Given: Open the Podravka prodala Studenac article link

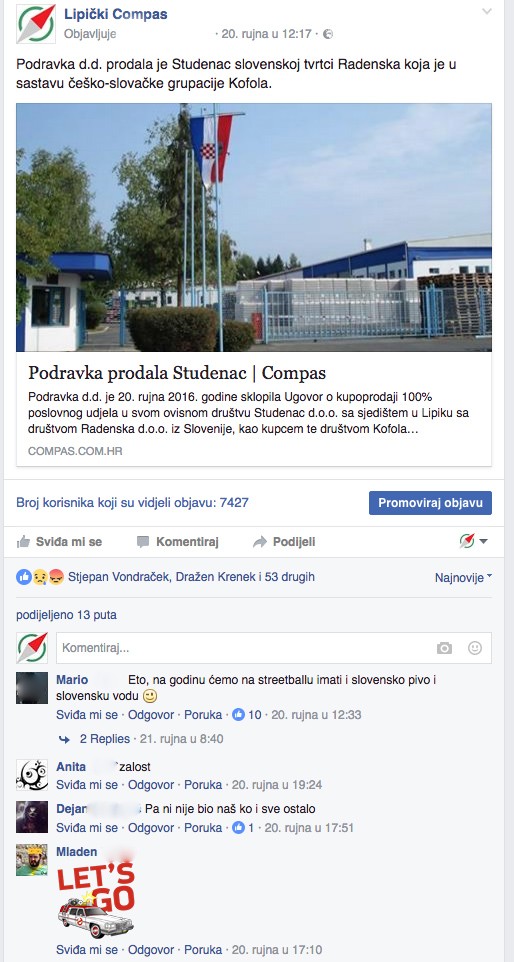Looking at the screenshot, I should (x=177, y=372).
